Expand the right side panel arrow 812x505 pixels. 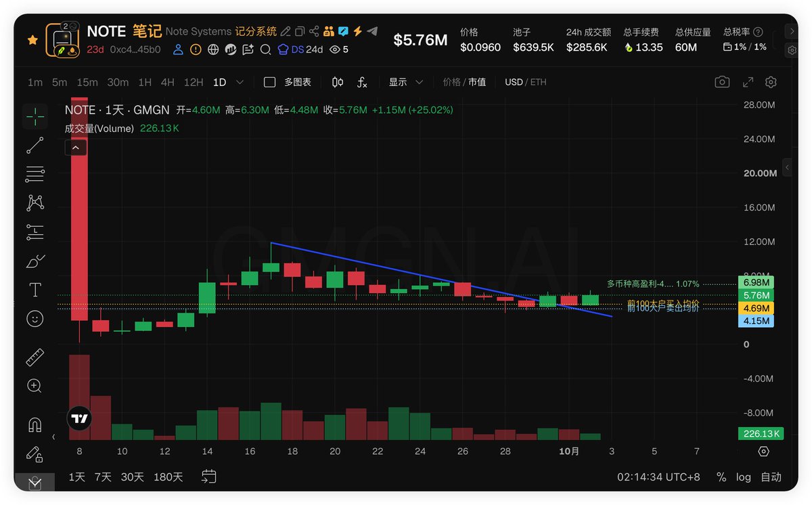788,167
